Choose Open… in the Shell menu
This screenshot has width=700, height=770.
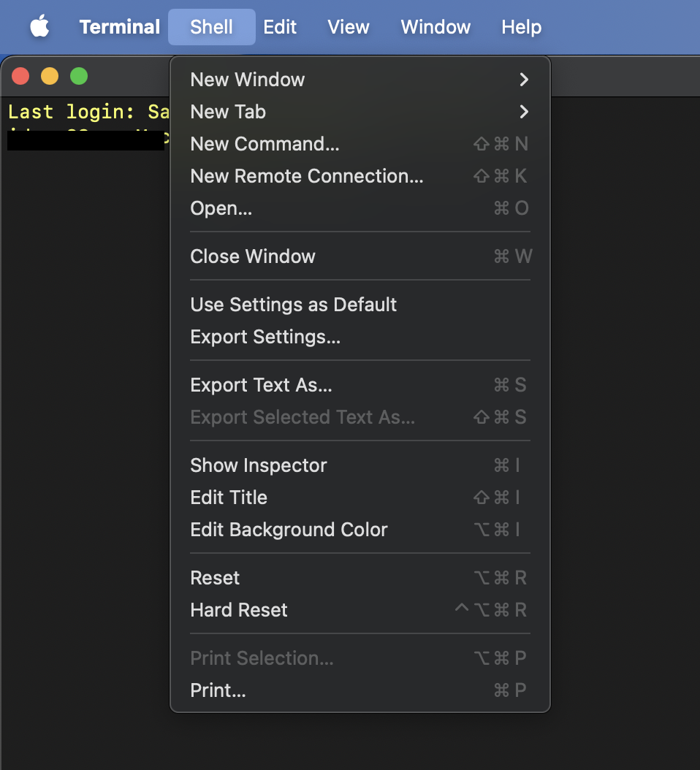pos(360,208)
